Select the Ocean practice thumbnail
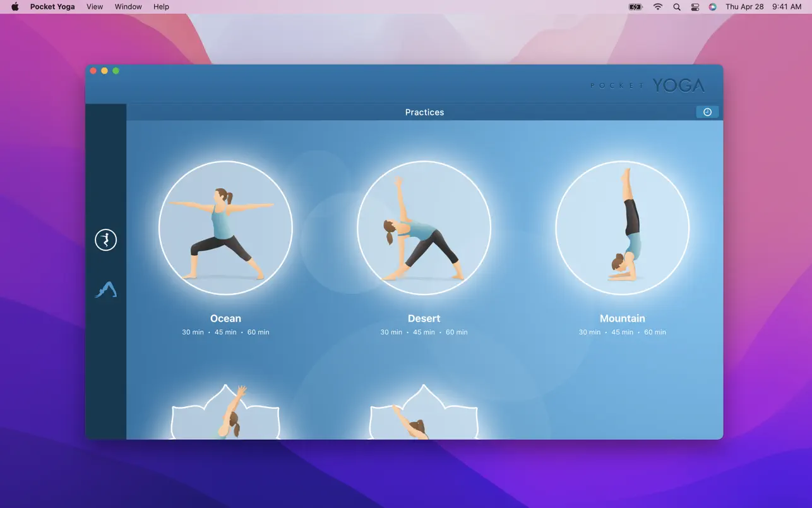Screen dimensions: 812x508 click(x=225, y=228)
